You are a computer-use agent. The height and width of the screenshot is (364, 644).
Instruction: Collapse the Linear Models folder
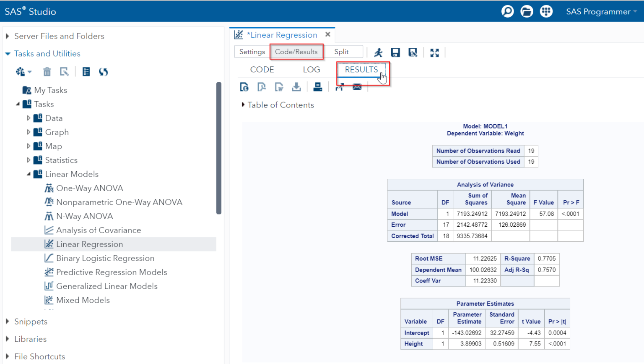(x=29, y=174)
